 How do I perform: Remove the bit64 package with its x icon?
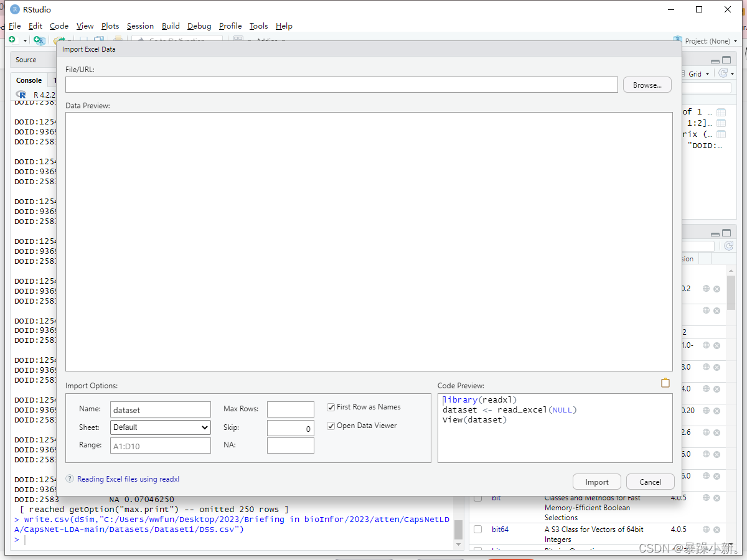click(716, 530)
